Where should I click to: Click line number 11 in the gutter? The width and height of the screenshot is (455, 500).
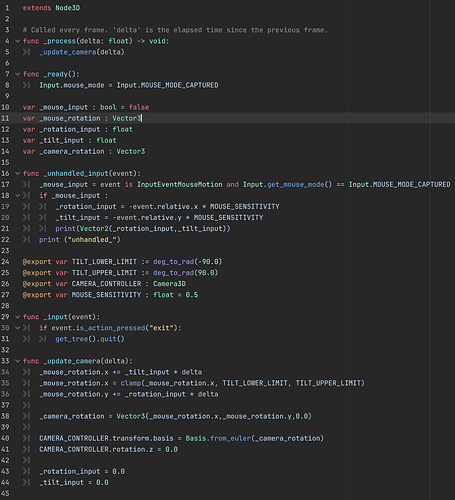click(x=5, y=118)
